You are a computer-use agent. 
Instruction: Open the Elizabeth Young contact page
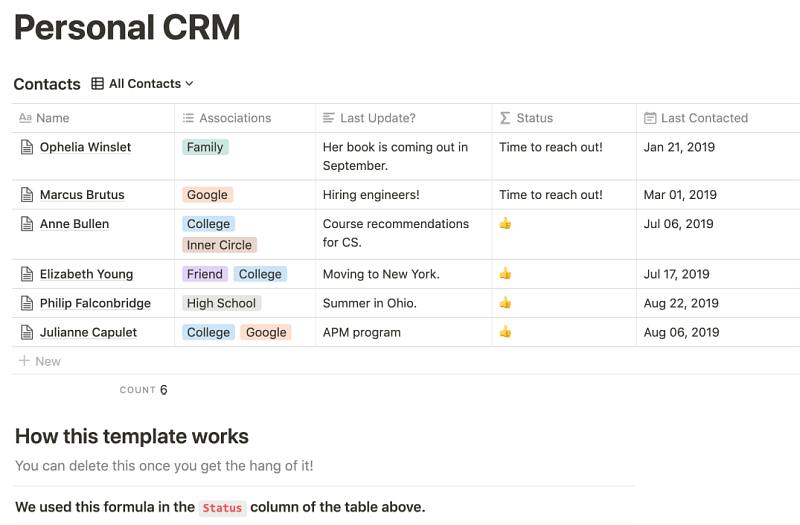point(86,274)
